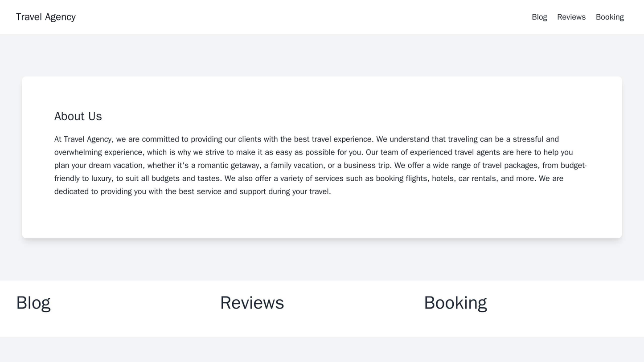This screenshot has height=362, width=644.
Task: Click the Reviews item in the header menu
Action: pyautogui.click(x=572, y=17)
